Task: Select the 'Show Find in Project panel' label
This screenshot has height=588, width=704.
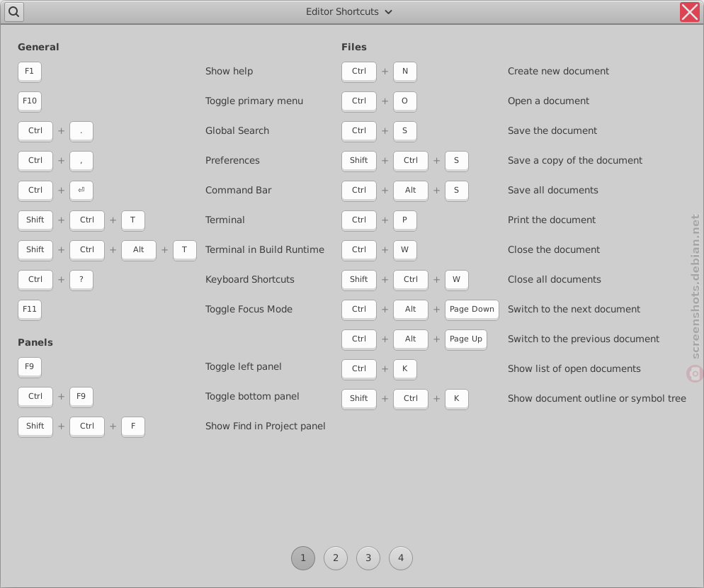Action: 266,426
